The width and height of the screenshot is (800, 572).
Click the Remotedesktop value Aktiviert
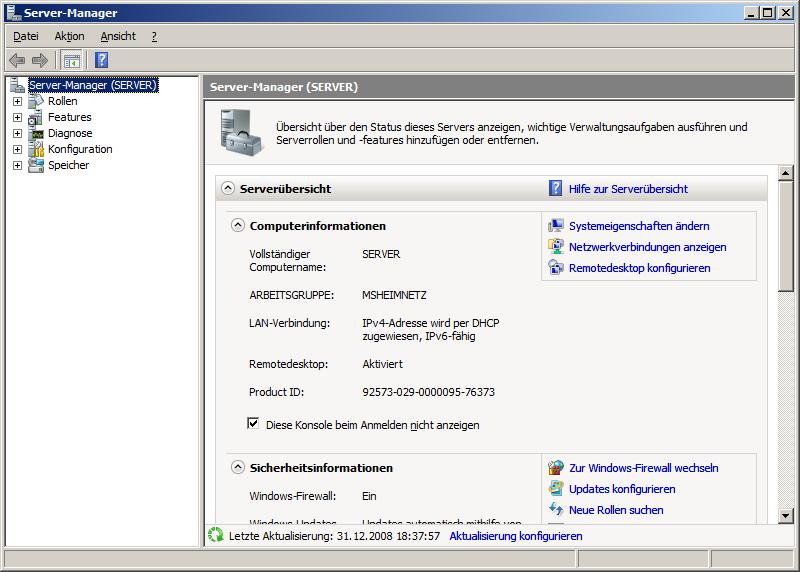[x=382, y=364]
